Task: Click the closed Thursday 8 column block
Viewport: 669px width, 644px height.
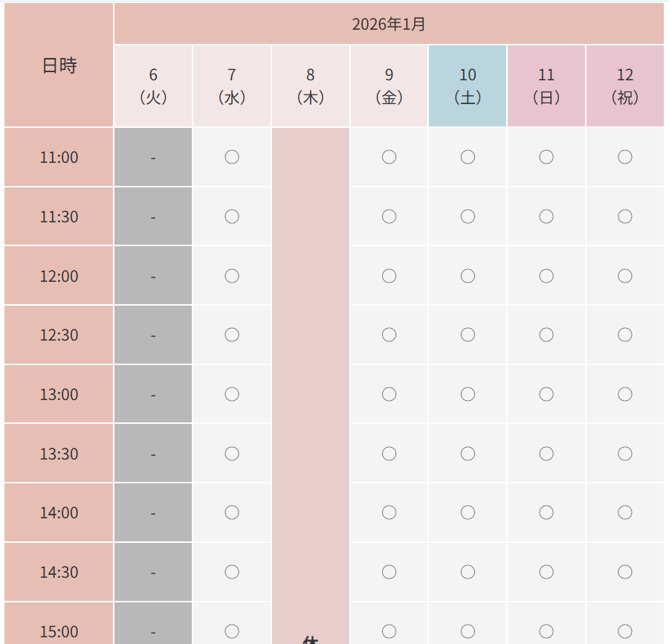Action: [311, 372]
